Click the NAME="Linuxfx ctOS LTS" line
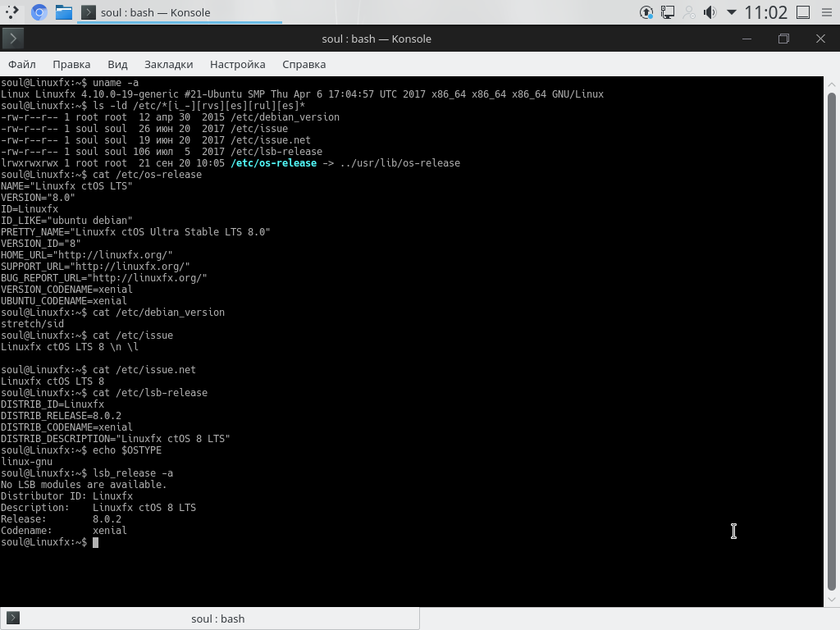 (66, 186)
